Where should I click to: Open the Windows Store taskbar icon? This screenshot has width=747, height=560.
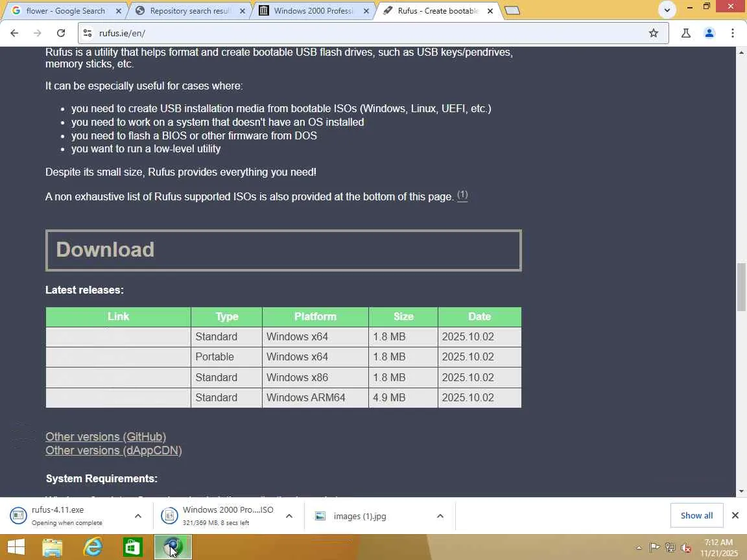pos(132,547)
